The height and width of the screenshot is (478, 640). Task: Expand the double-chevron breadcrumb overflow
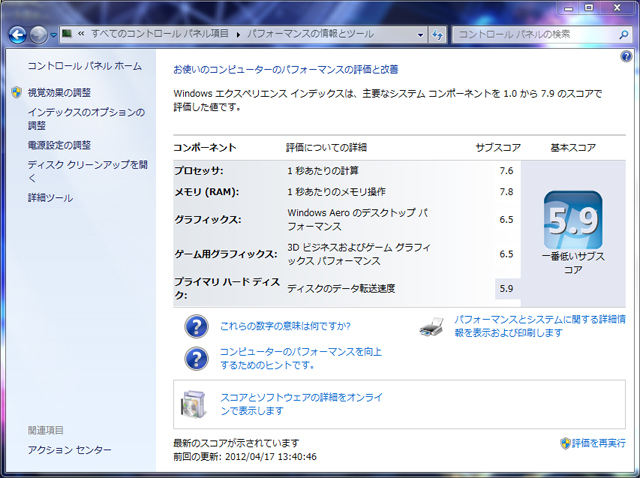tap(81, 34)
